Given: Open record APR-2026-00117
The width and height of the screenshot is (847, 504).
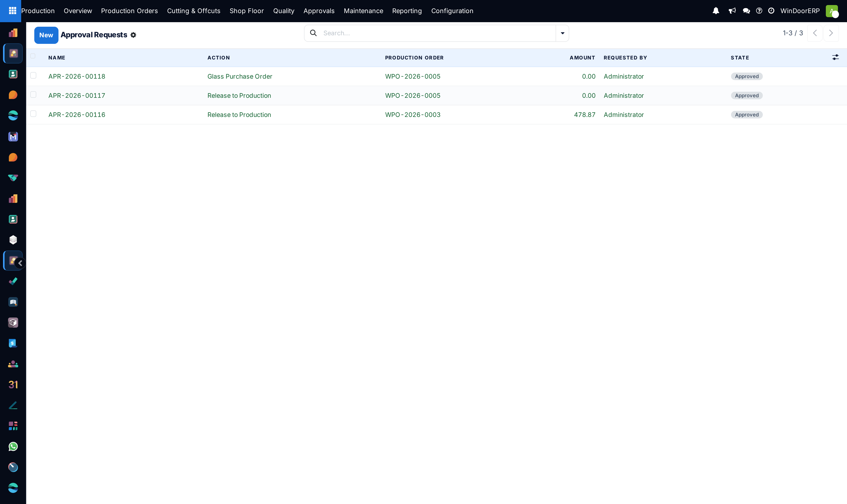Looking at the screenshot, I should (77, 96).
